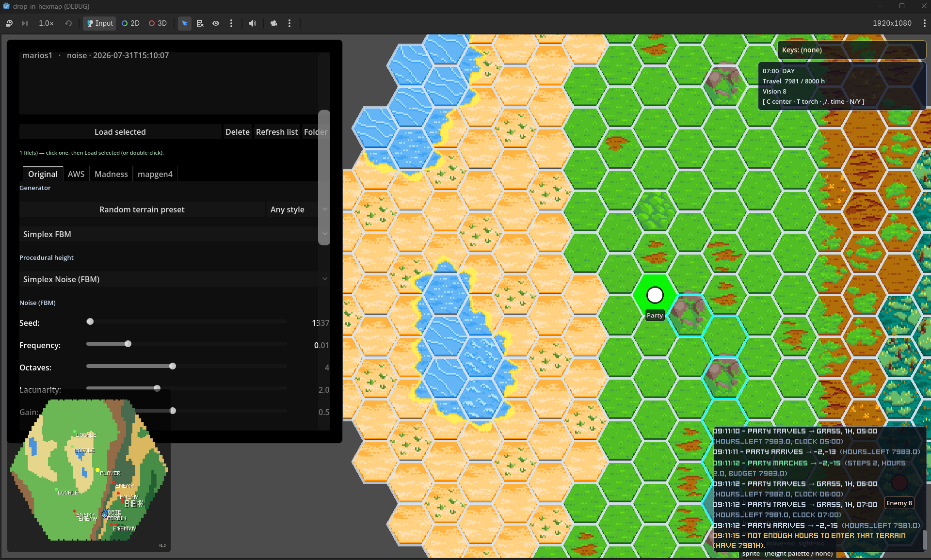The height and width of the screenshot is (560, 931).
Task: Toggle the selection visibility eye icon
Action: [216, 23]
